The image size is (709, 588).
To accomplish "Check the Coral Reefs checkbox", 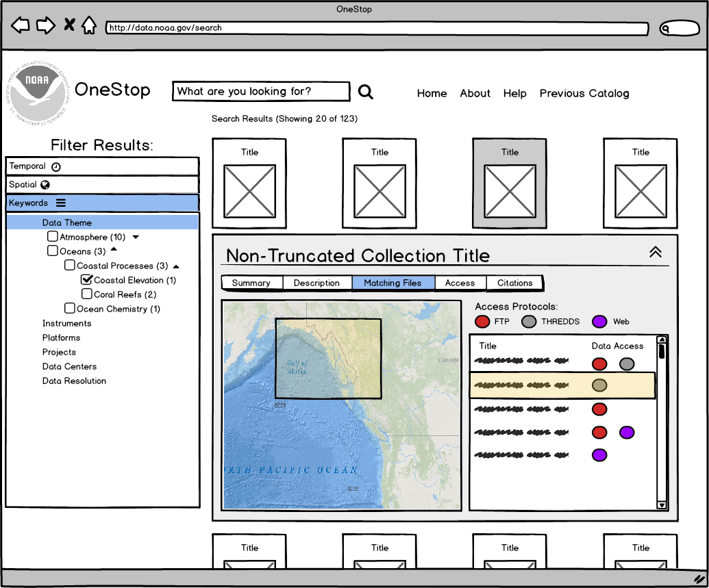I will click(86, 294).
